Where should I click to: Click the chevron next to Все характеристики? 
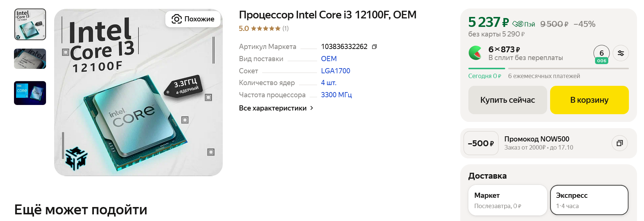point(312,108)
